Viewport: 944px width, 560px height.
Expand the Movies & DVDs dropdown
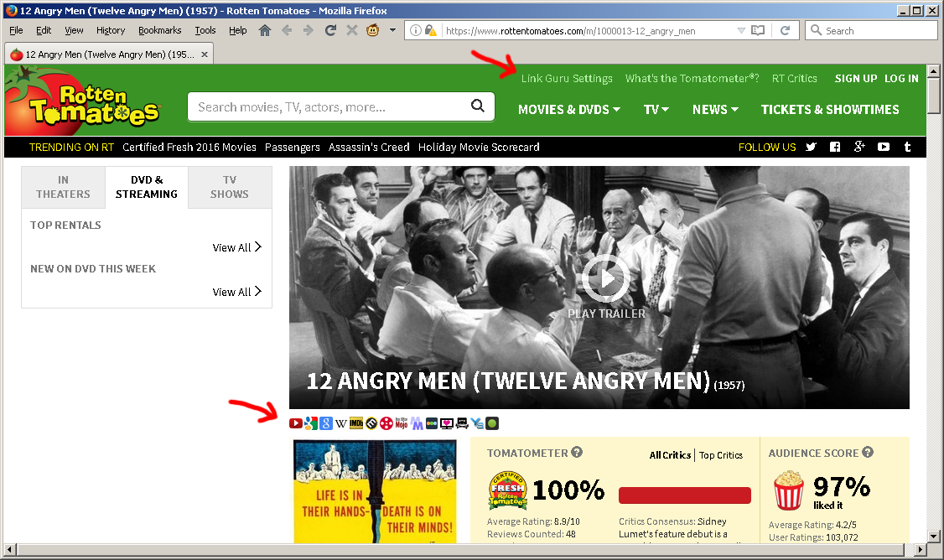pyautogui.click(x=568, y=109)
